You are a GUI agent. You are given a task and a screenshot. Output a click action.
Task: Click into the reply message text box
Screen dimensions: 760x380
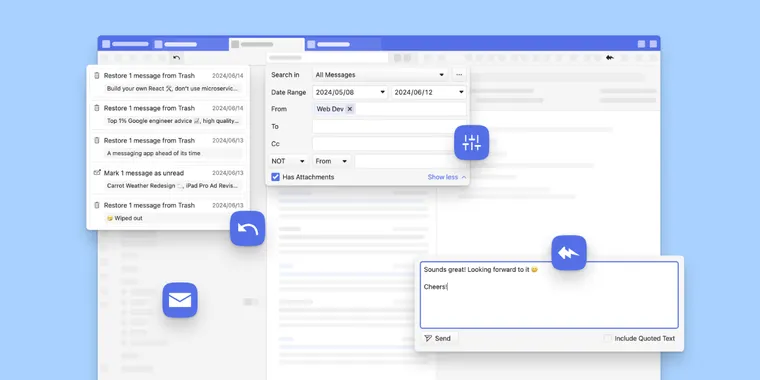tap(549, 295)
